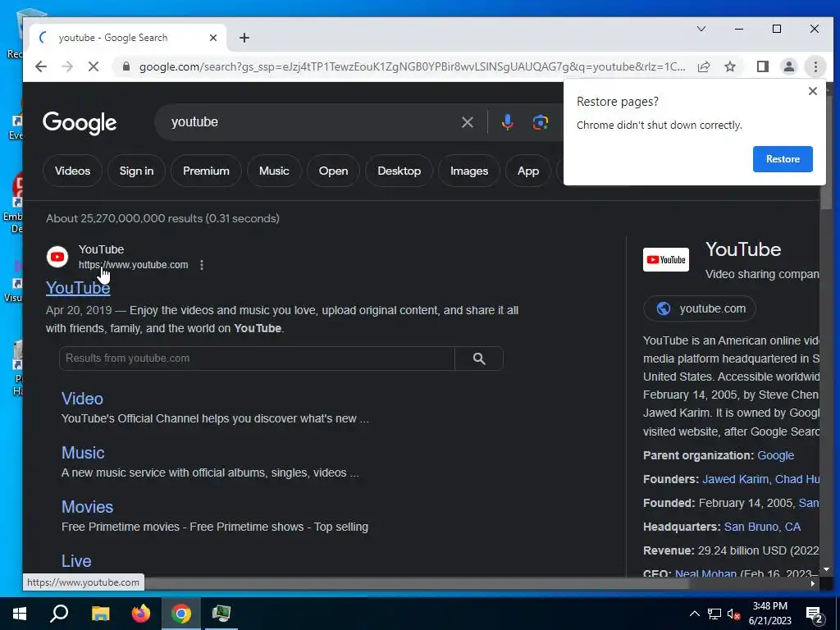
Task: Click the youtube.com site search magnifier
Action: pos(479,358)
